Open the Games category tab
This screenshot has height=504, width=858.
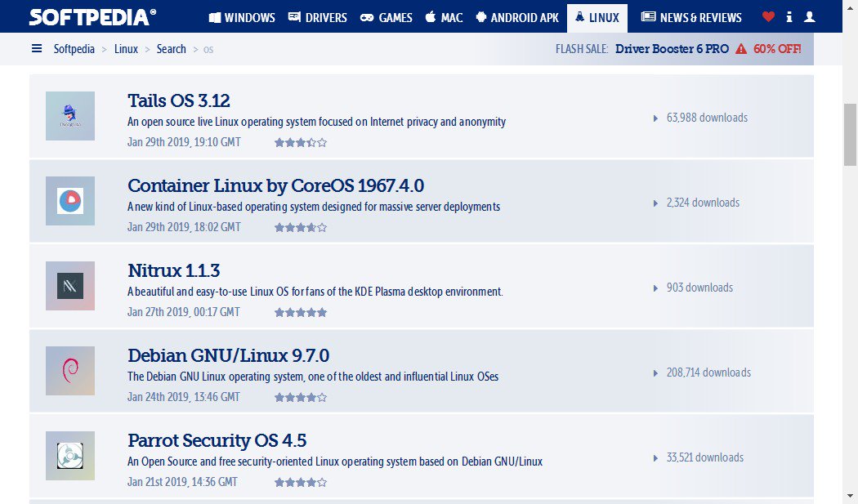pos(386,17)
